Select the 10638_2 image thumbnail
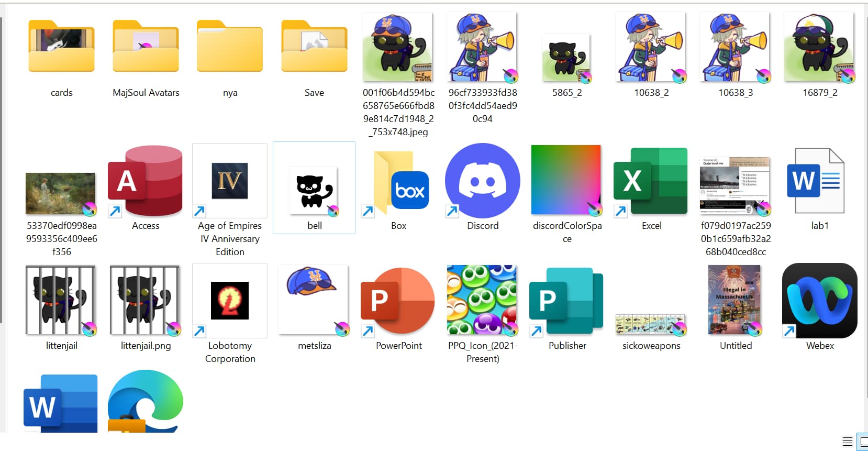 (651, 48)
